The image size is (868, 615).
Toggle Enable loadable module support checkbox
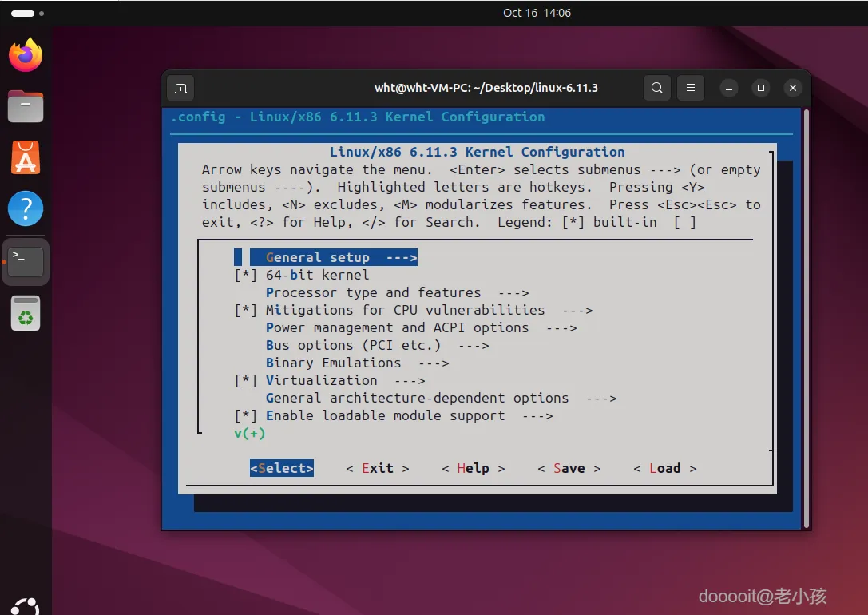(246, 415)
